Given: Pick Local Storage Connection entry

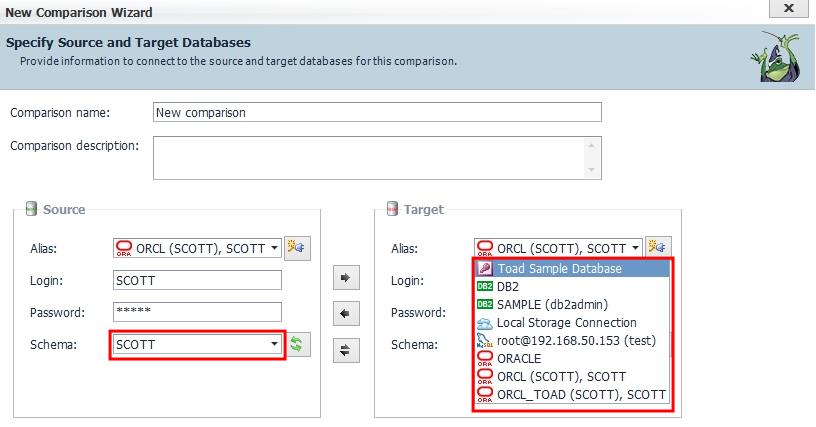Looking at the screenshot, I should [566, 322].
